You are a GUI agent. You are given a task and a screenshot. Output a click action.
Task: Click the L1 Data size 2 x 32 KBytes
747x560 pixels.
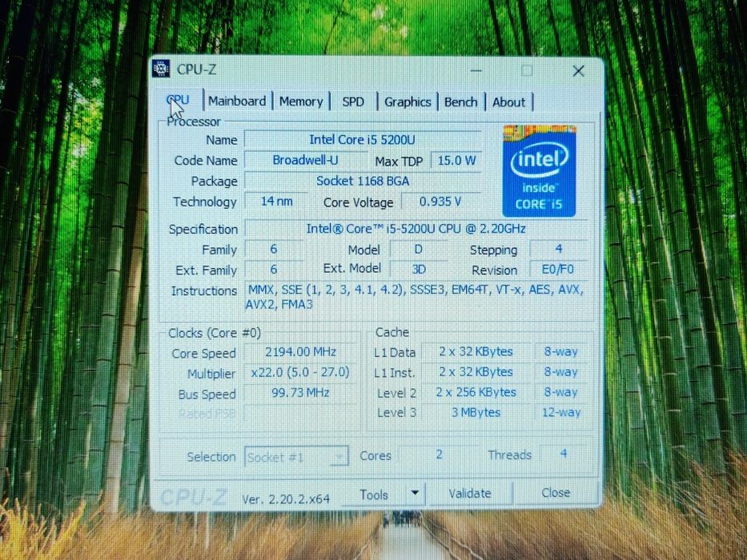click(x=476, y=352)
